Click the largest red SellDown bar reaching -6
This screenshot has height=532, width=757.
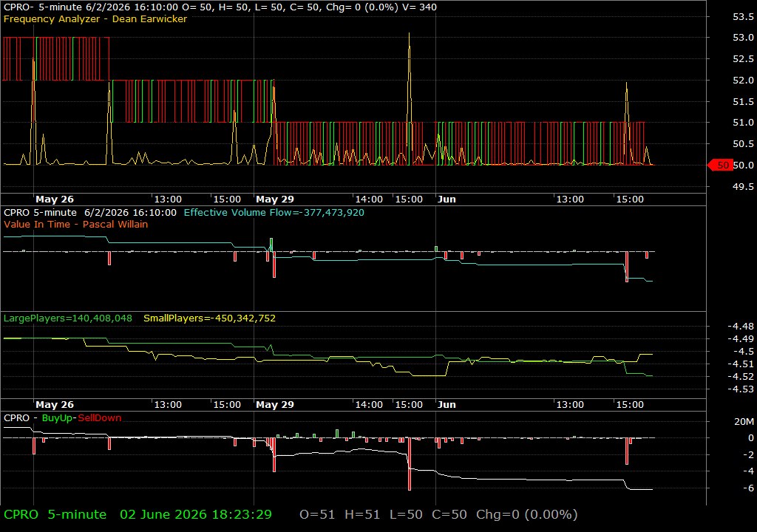point(410,464)
